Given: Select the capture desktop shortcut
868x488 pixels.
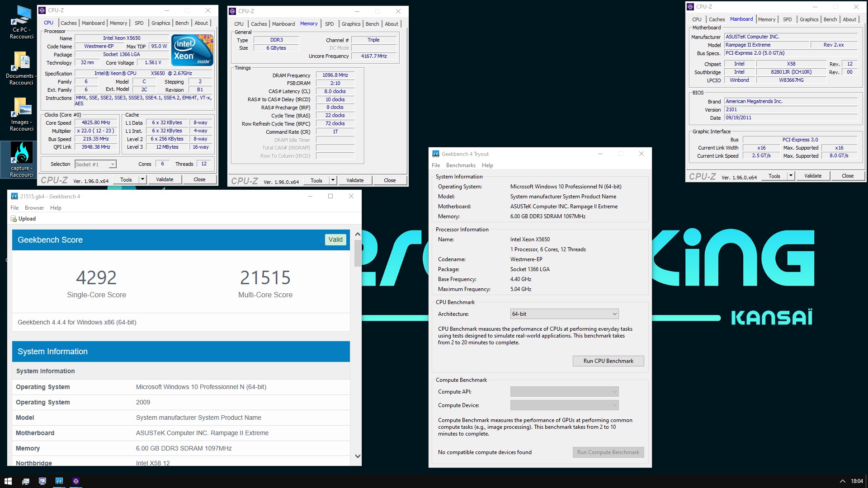Looking at the screenshot, I should 22,160.
